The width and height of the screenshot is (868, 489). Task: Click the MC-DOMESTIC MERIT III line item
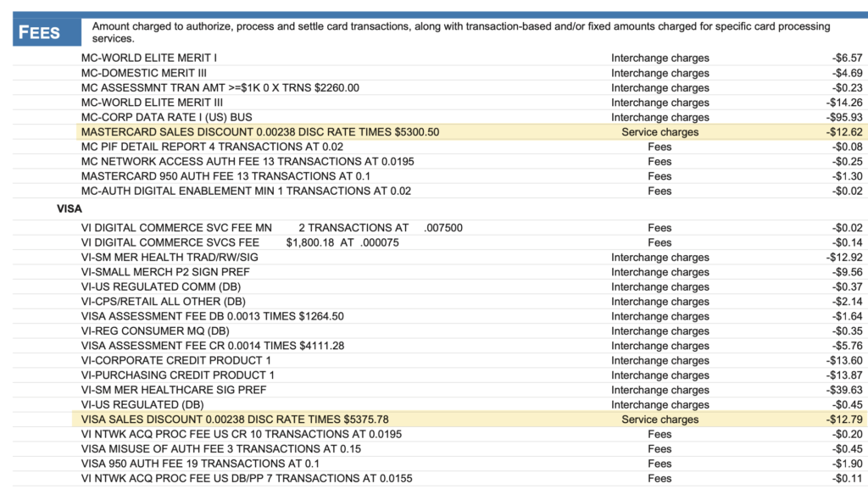click(x=143, y=73)
